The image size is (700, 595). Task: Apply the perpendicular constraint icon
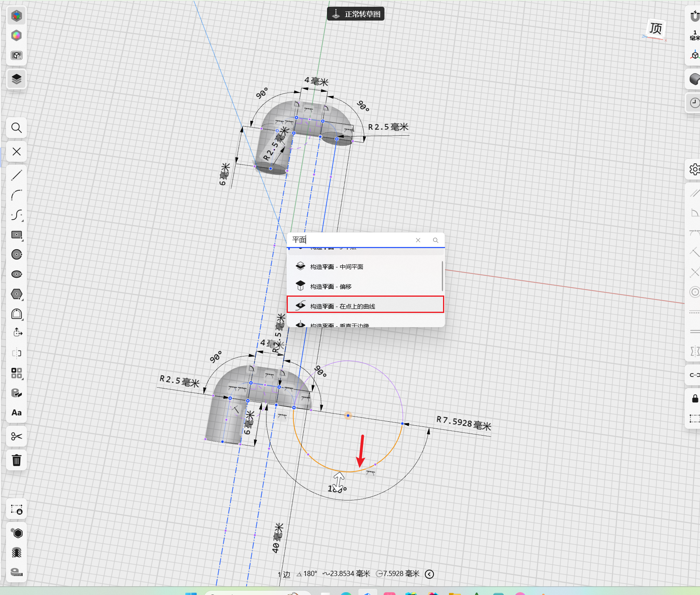pyautogui.click(x=694, y=252)
